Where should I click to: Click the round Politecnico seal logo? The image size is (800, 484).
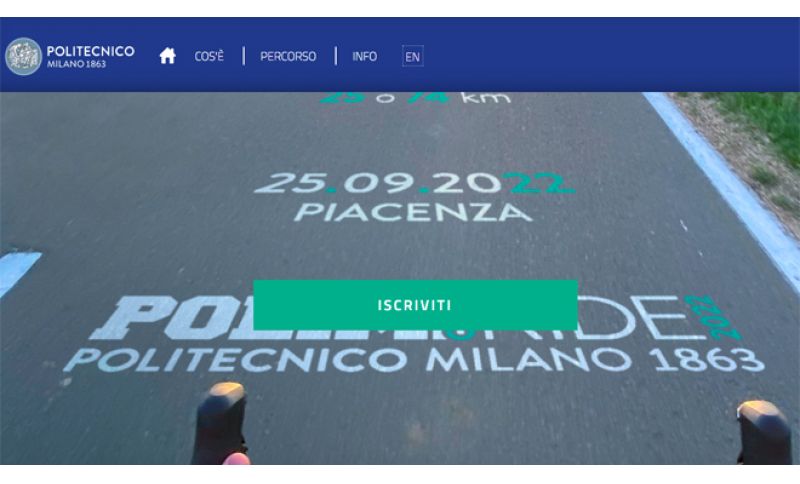coord(23,56)
